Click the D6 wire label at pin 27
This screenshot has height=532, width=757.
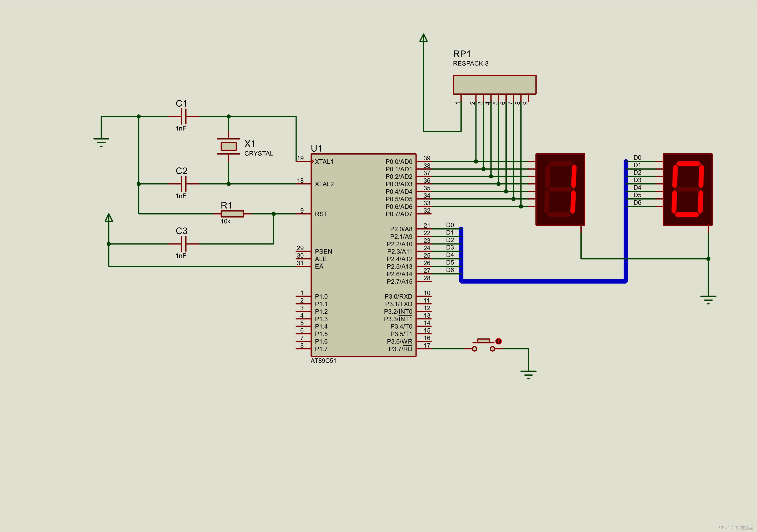coord(450,270)
